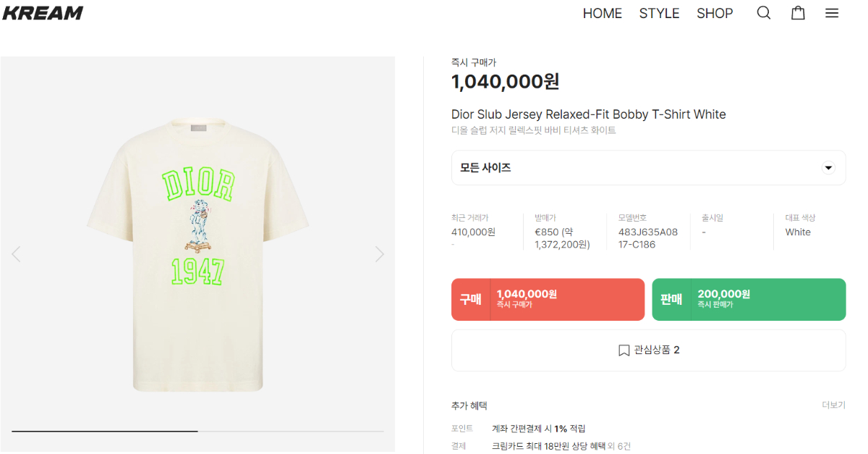Show the next product image
This screenshot has width=868, height=454.
pos(379,254)
